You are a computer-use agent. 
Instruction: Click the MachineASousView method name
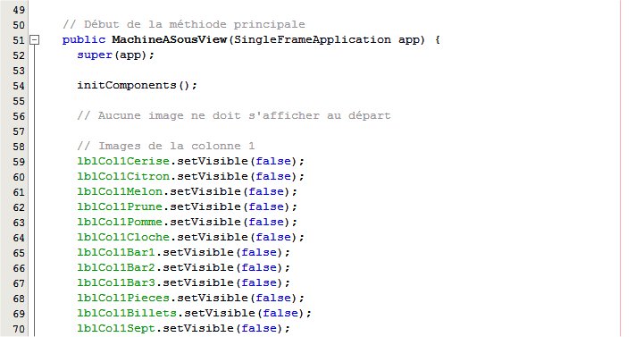point(169,40)
